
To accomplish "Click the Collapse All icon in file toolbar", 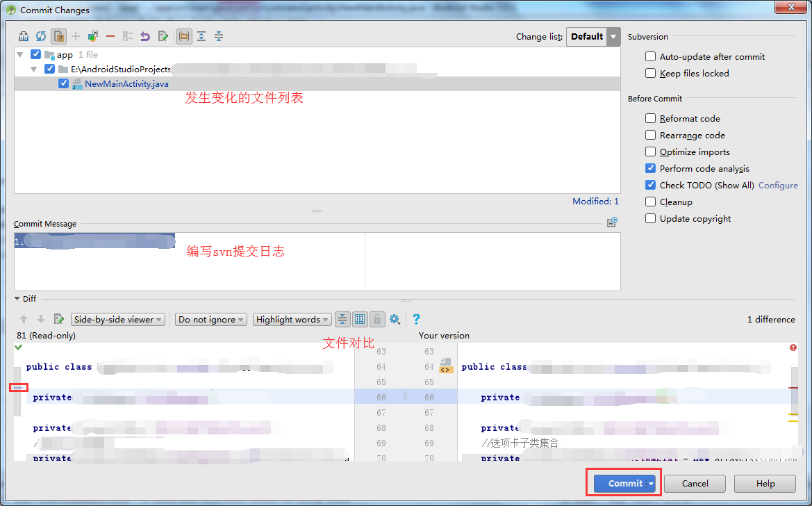I will (219, 36).
